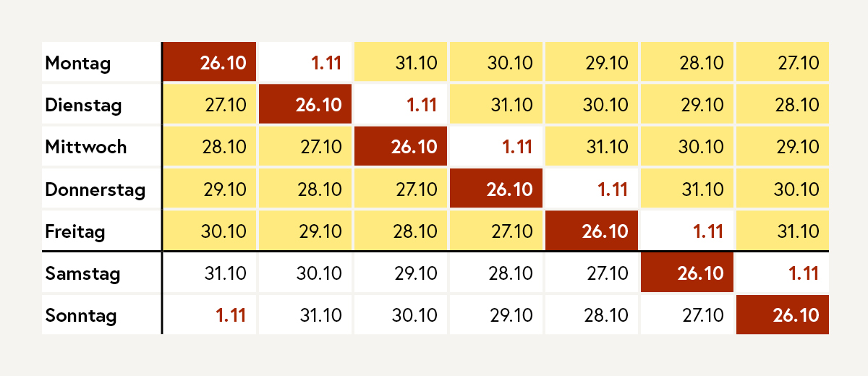Click the Sonntag row label
This screenshot has height=376, width=868.
(x=80, y=315)
